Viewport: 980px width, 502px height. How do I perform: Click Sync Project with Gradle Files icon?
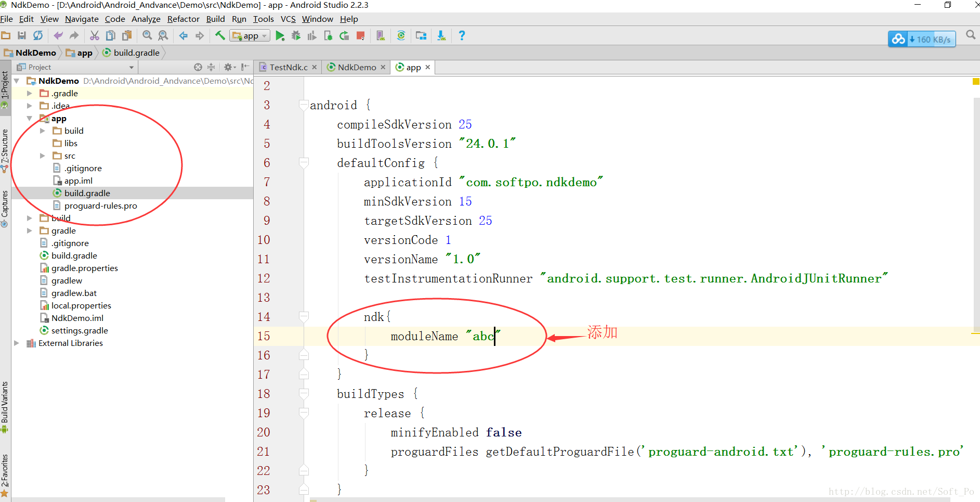pyautogui.click(x=401, y=36)
